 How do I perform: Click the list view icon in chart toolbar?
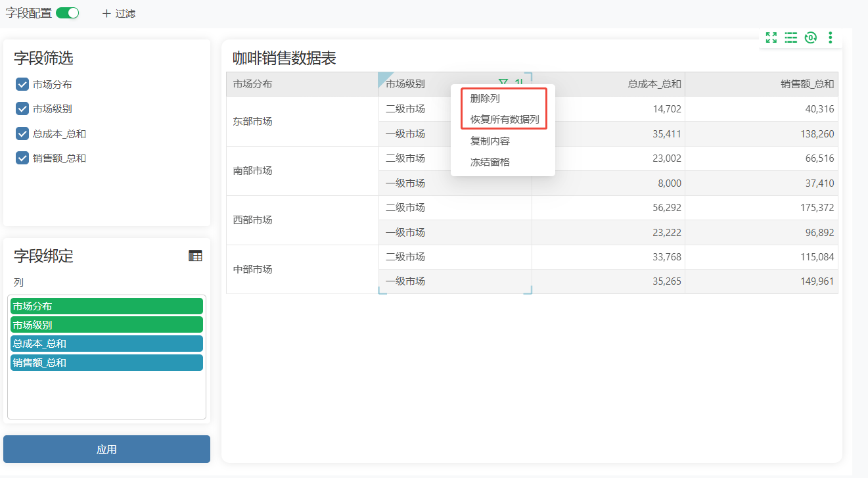tap(791, 37)
